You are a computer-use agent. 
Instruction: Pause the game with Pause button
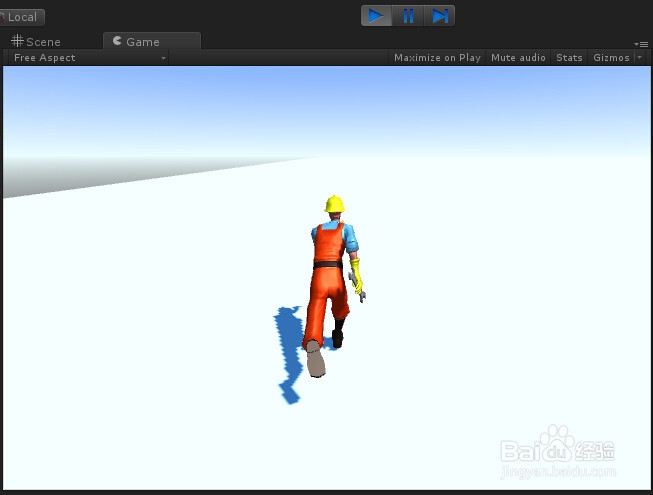tap(408, 16)
